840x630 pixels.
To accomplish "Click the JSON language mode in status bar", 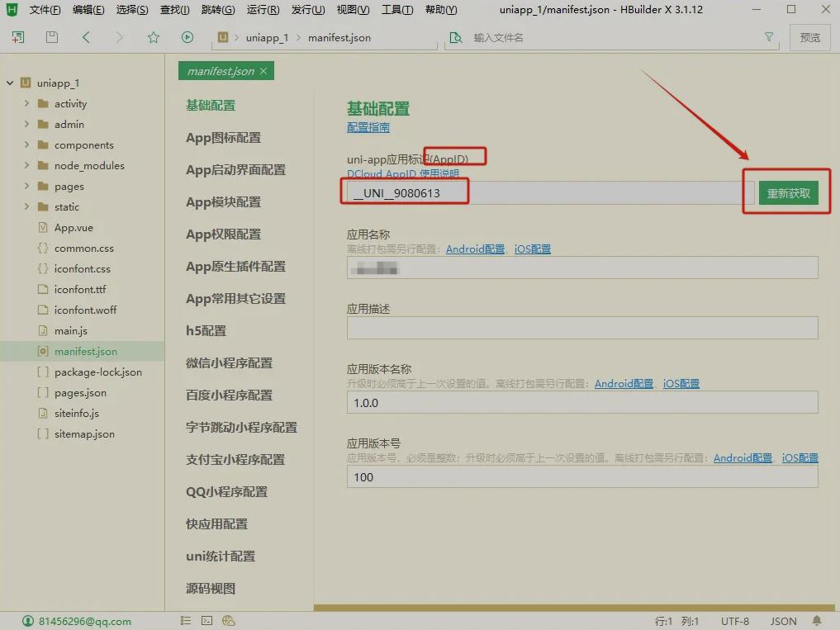I will (x=783, y=621).
